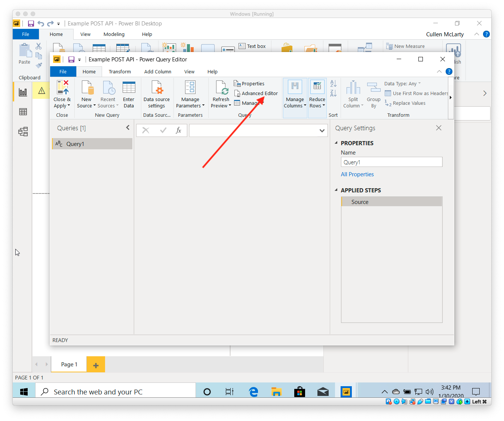Open New Source in Query Editor
This screenshot has height=421, width=504.
coord(87,94)
